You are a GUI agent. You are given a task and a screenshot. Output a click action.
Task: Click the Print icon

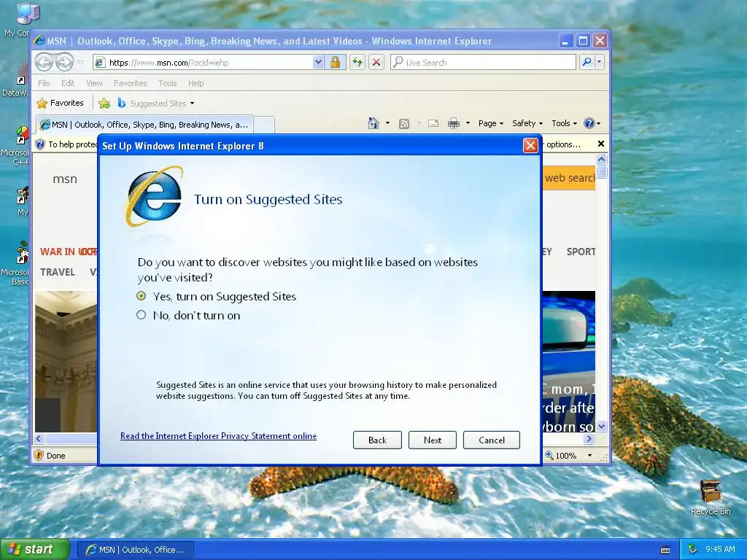pyautogui.click(x=454, y=123)
